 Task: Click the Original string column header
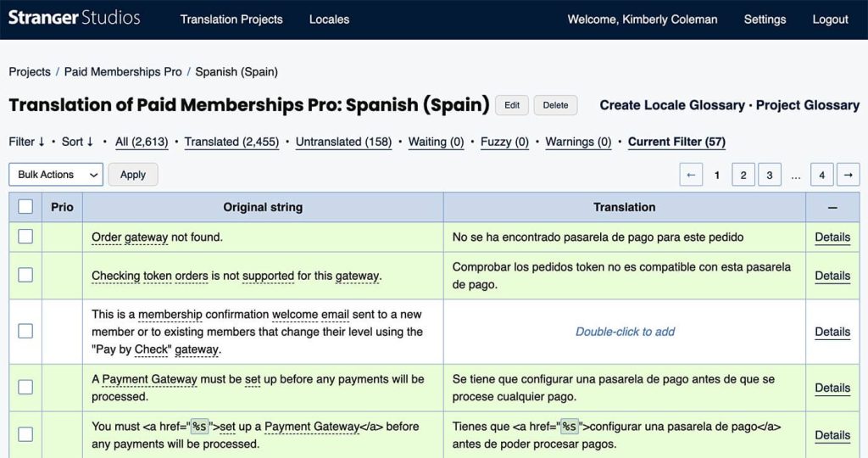(x=263, y=207)
